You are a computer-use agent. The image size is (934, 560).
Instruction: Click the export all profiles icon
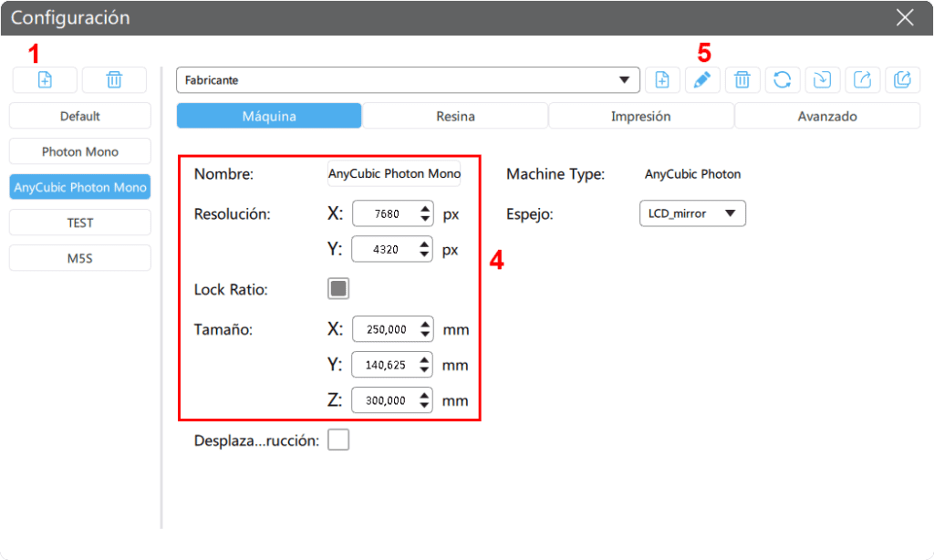pos(902,80)
